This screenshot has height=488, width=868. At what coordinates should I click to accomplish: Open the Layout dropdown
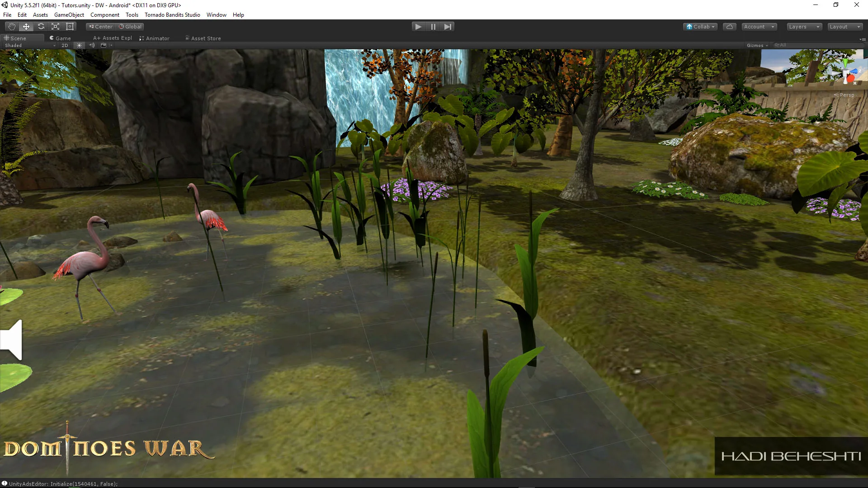[x=845, y=27]
